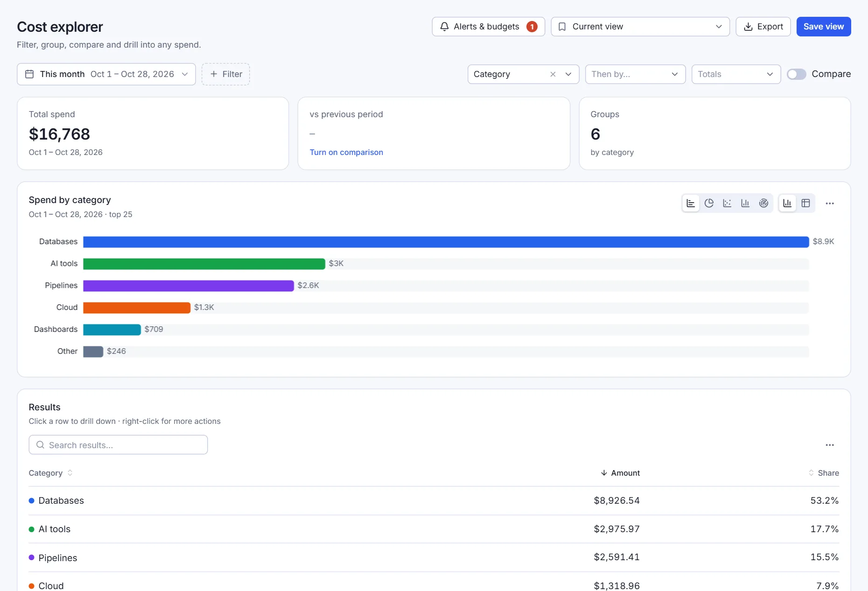Expand the Category group-by dropdown
Image resolution: width=868 pixels, height=591 pixels.
pos(568,74)
